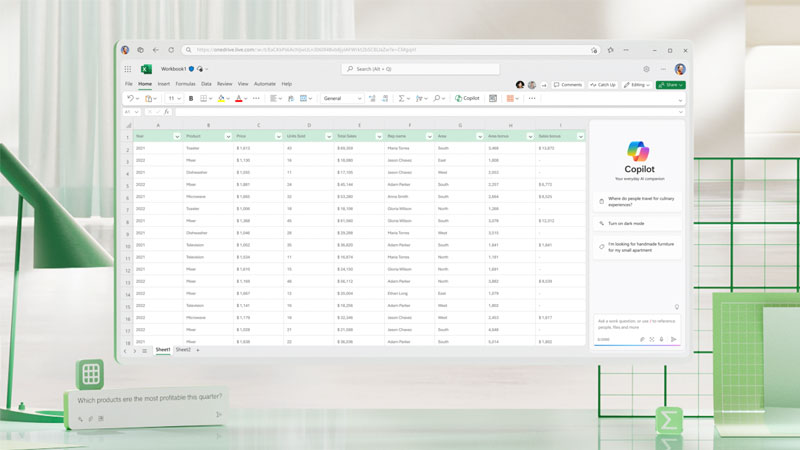Click the Comments button
This screenshot has height=450, width=800.
click(568, 85)
